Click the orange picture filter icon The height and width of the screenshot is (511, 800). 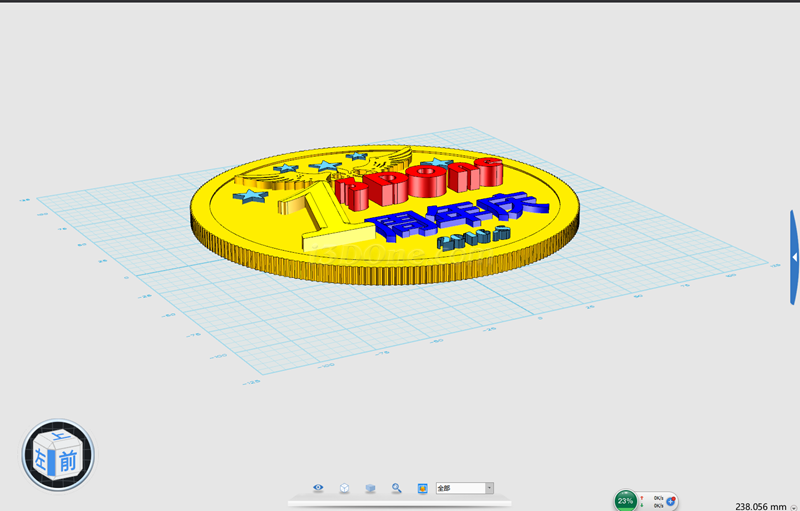point(422,488)
